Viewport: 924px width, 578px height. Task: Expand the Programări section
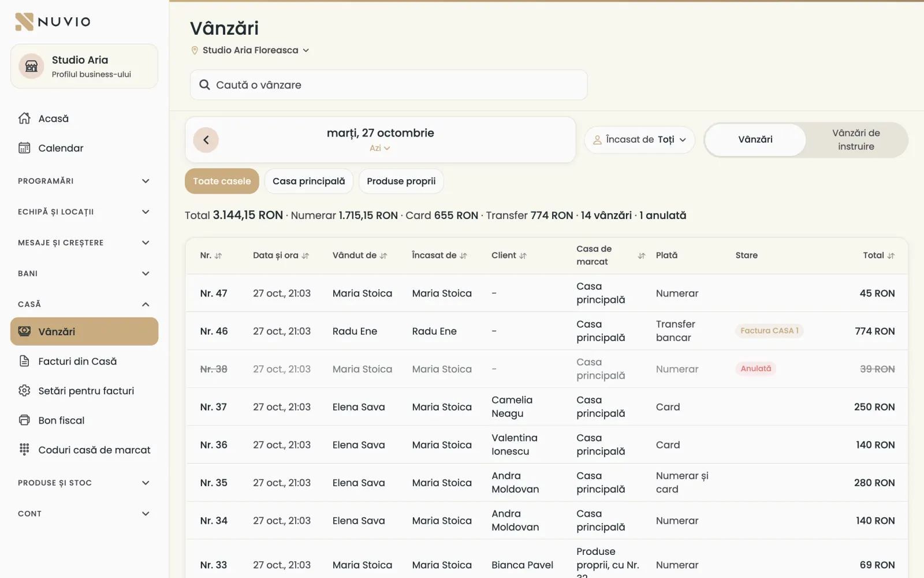[x=84, y=181]
